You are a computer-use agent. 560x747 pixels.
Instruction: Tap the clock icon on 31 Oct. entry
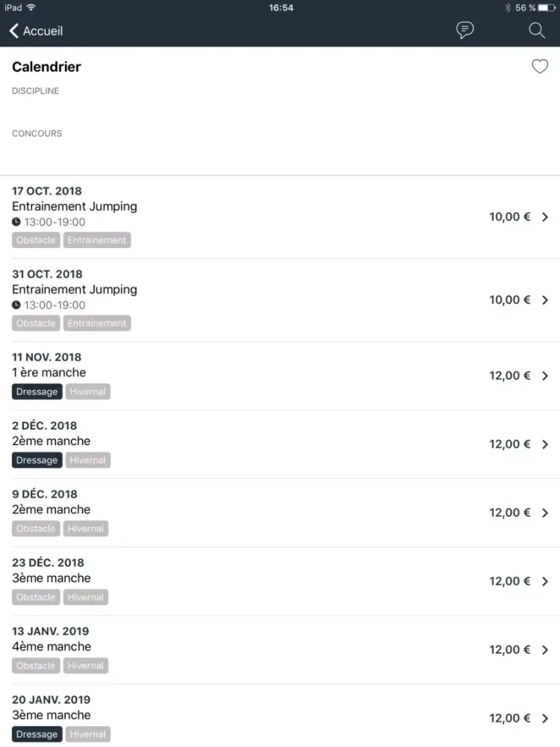pyautogui.click(x=16, y=305)
